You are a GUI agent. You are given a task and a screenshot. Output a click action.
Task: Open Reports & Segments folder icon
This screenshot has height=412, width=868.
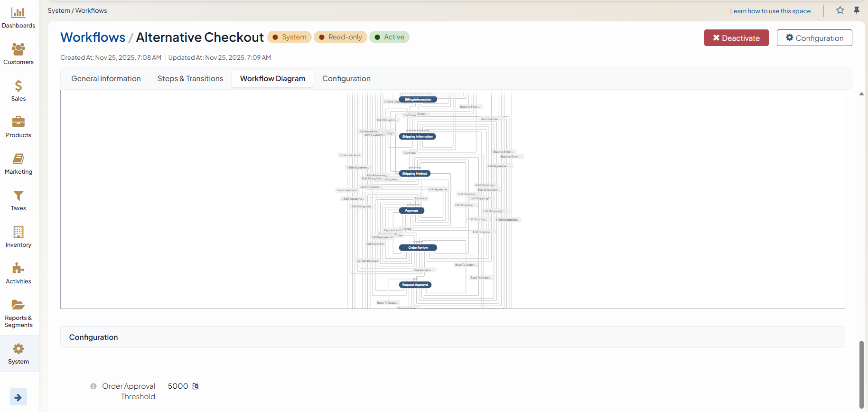coord(18,305)
